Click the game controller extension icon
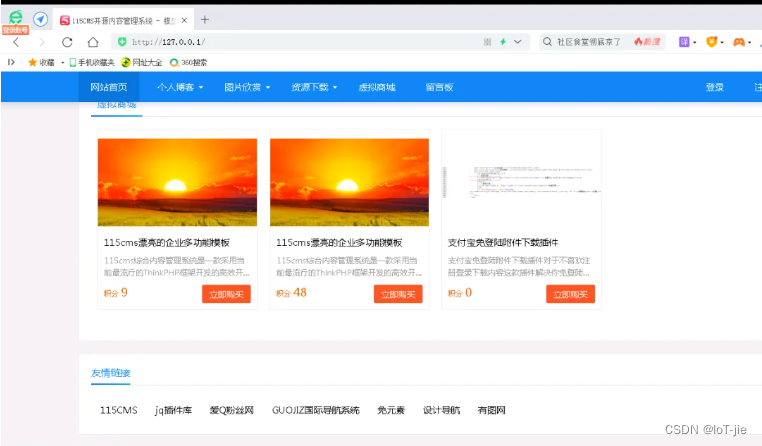762x446 pixels. coord(739,42)
